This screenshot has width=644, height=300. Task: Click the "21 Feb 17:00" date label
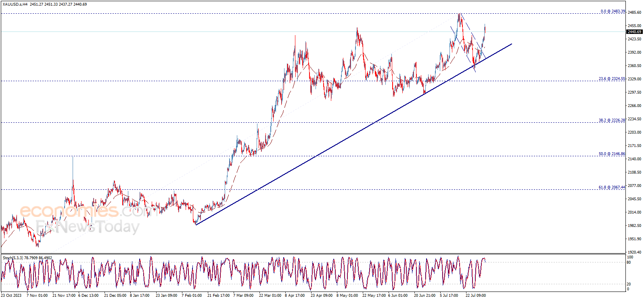[218, 296]
